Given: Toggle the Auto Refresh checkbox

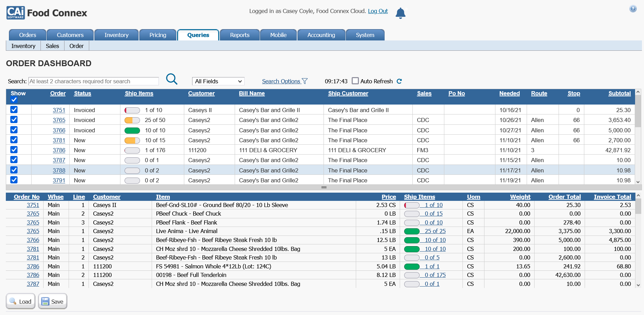Looking at the screenshot, I should click(355, 81).
